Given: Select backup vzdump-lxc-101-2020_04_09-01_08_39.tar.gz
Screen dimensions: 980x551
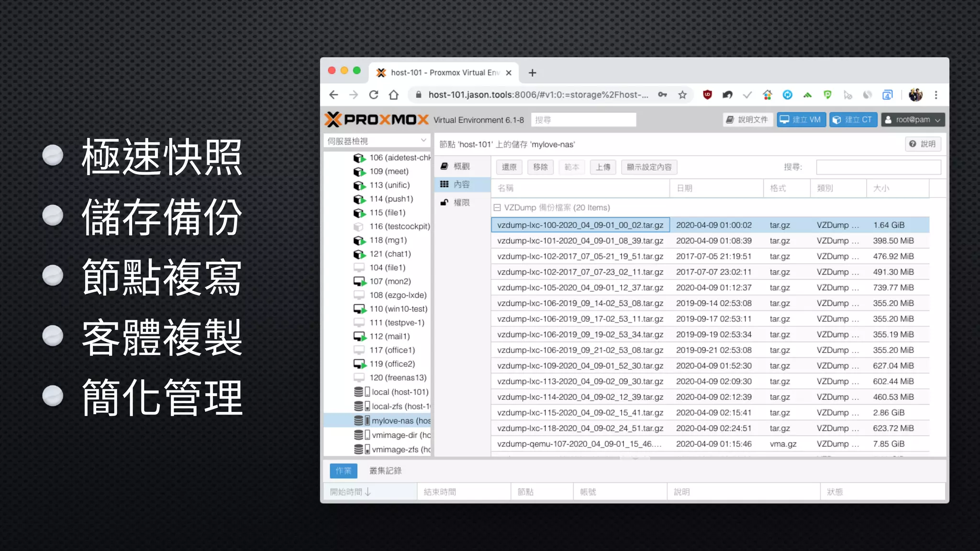Looking at the screenshot, I should pos(710,241).
